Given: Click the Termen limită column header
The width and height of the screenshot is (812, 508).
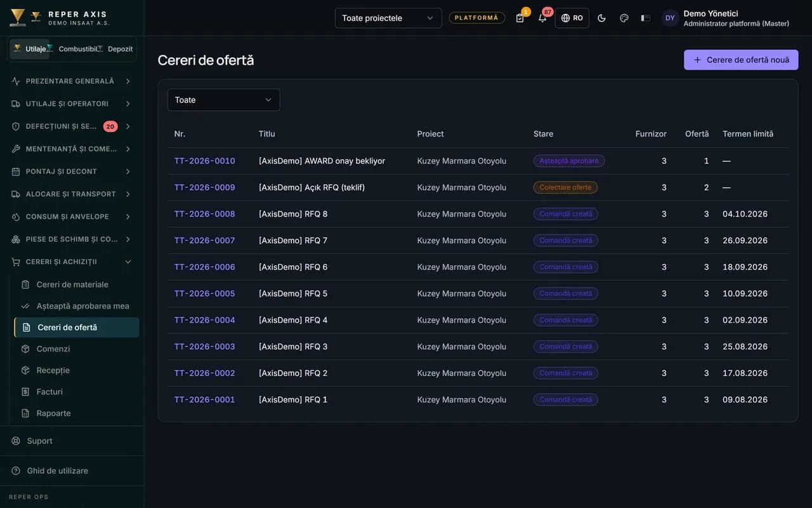Looking at the screenshot, I should click(x=748, y=134).
